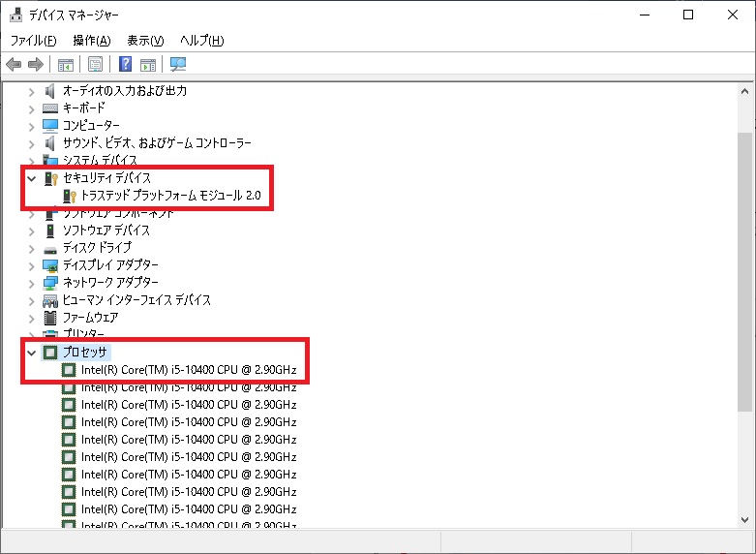Image resolution: width=756 pixels, height=554 pixels.
Task: Select the Intel Core i5-10400 entry directly under プロセッサ
Action: 189,370
